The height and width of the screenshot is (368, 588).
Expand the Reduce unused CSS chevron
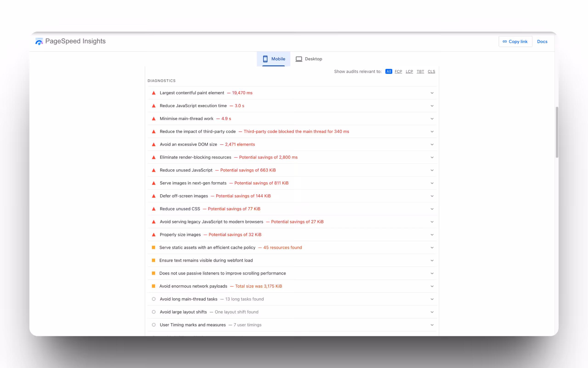pos(432,209)
